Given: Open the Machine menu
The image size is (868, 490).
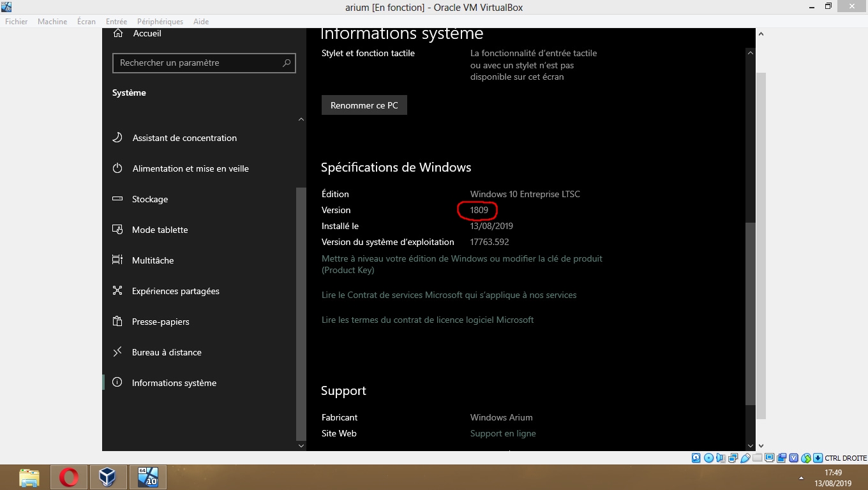Looking at the screenshot, I should [x=52, y=22].
